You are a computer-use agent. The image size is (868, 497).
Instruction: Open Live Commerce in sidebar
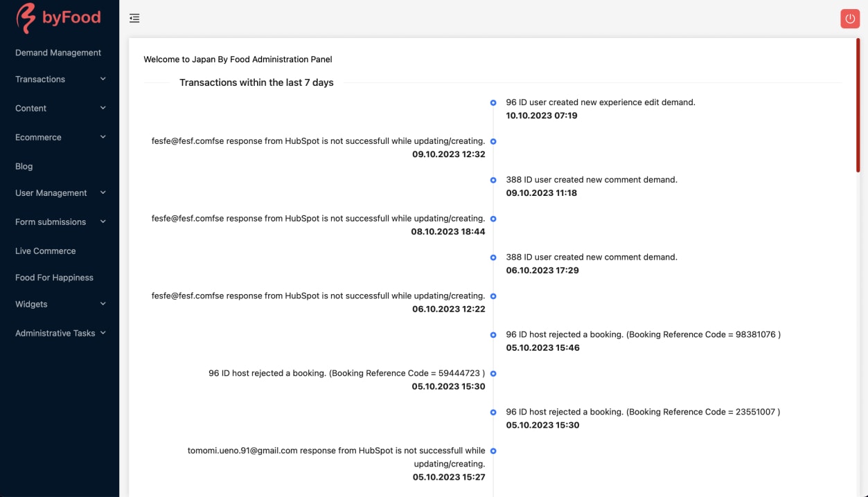pyautogui.click(x=46, y=251)
